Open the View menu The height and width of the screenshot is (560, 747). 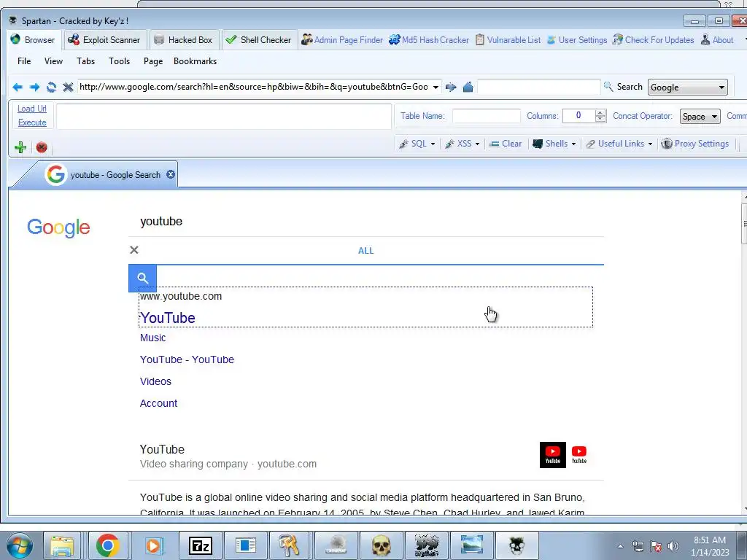coord(53,61)
